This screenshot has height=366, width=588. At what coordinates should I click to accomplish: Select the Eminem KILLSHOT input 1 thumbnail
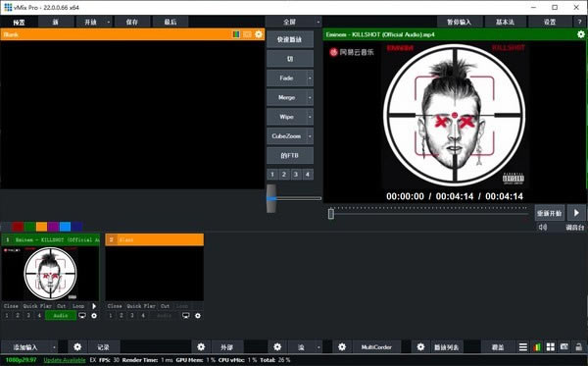click(50, 274)
